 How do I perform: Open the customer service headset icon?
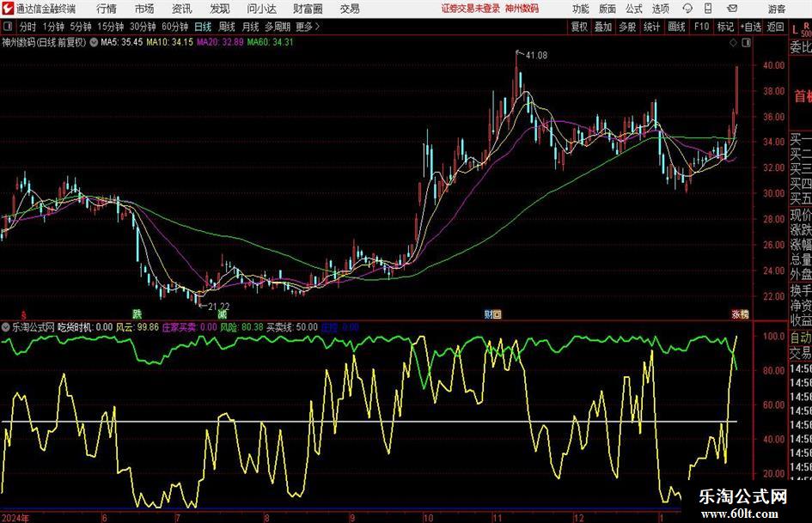click(687, 9)
